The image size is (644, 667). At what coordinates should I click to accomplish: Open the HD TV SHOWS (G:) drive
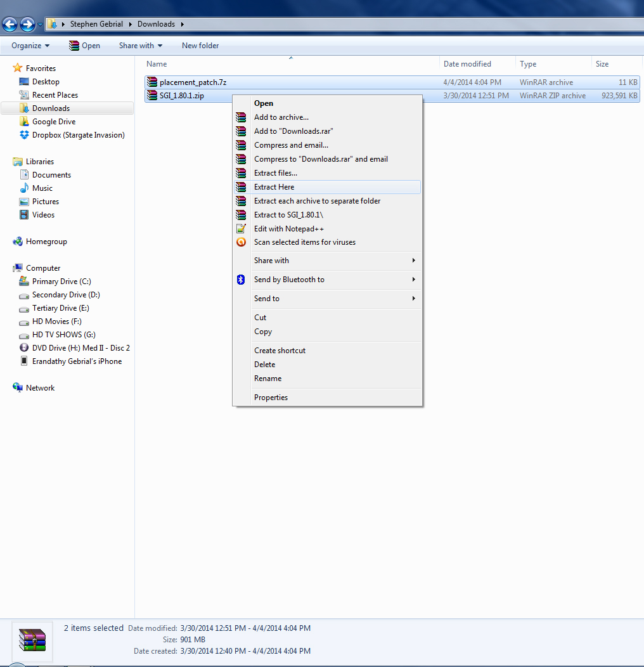[x=64, y=334]
